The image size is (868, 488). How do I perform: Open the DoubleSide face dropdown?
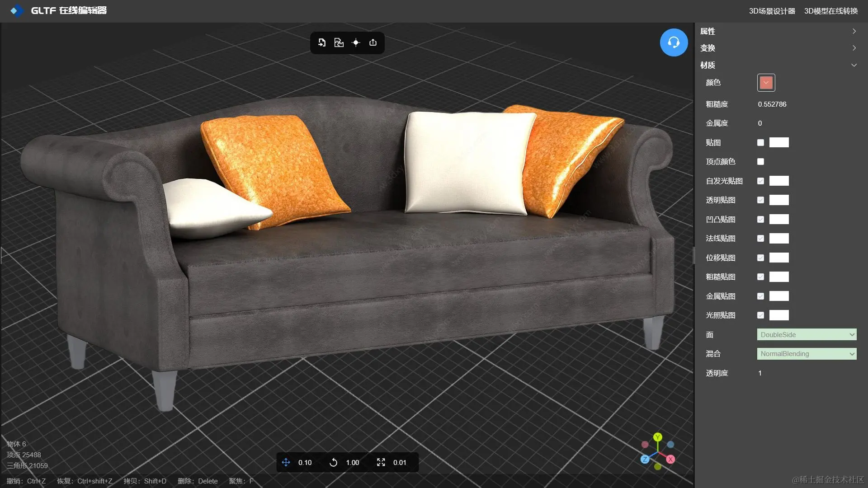[807, 334]
